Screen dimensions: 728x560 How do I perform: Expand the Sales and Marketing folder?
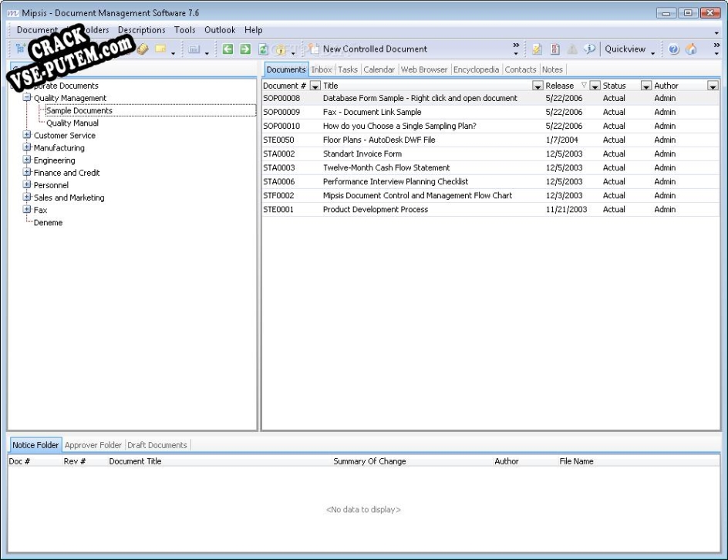click(x=27, y=197)
